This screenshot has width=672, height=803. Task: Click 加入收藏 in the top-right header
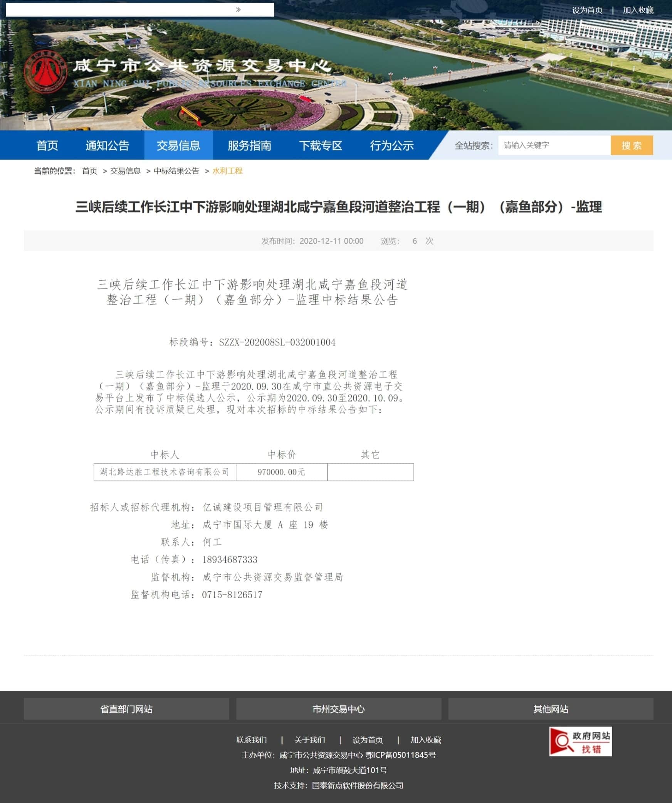tap(638, 10)
